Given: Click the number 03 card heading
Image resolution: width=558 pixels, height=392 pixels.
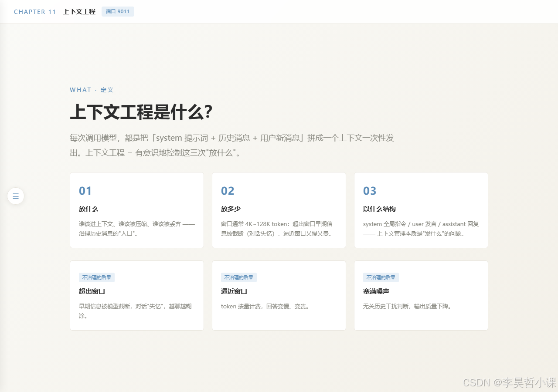Looking at the screenshot, I should (x=370, y=191).
